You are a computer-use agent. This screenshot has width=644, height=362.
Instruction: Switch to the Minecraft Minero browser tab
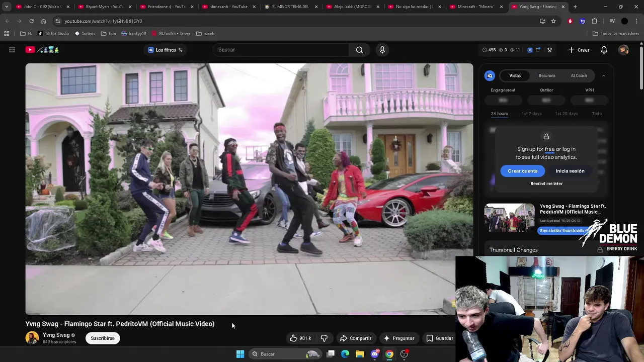[477, 7]
